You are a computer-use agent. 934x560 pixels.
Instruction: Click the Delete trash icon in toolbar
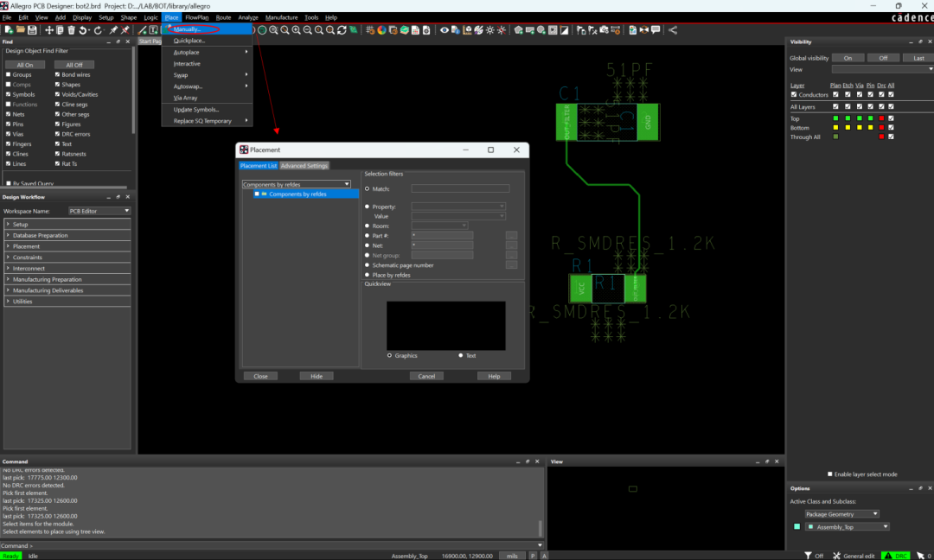tap(72, 30)
